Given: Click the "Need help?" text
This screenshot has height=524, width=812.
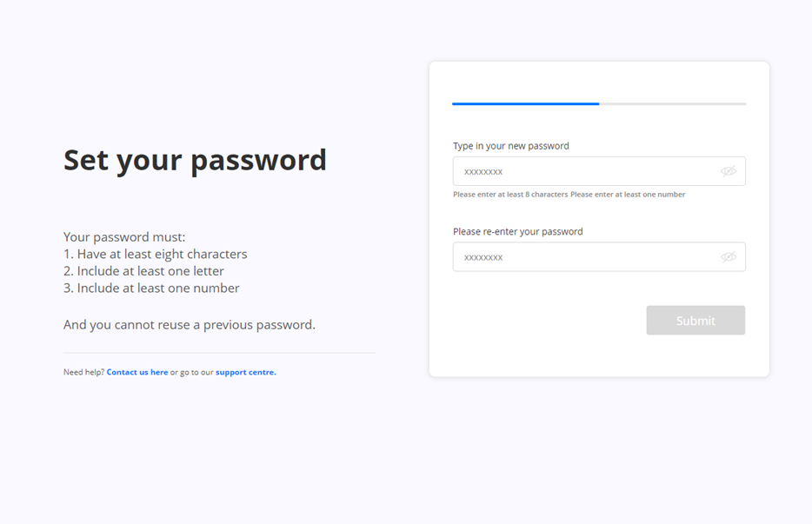Looking at the screenshot, I should [83, 373].
